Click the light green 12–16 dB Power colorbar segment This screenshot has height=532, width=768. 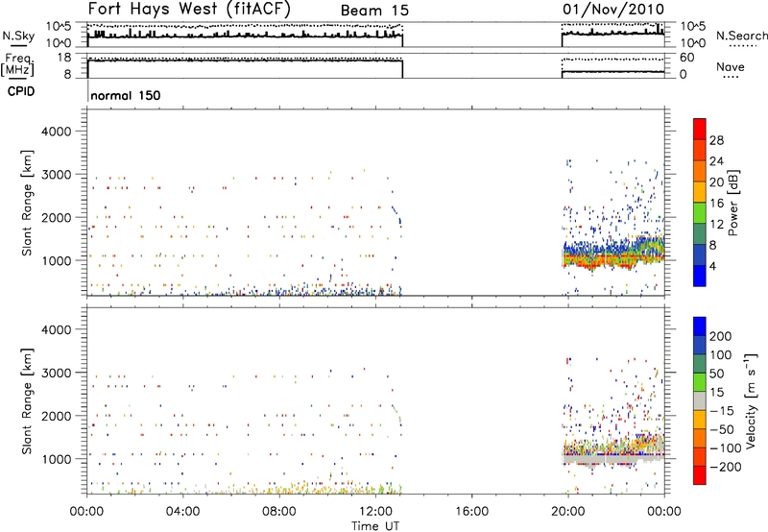700,212
